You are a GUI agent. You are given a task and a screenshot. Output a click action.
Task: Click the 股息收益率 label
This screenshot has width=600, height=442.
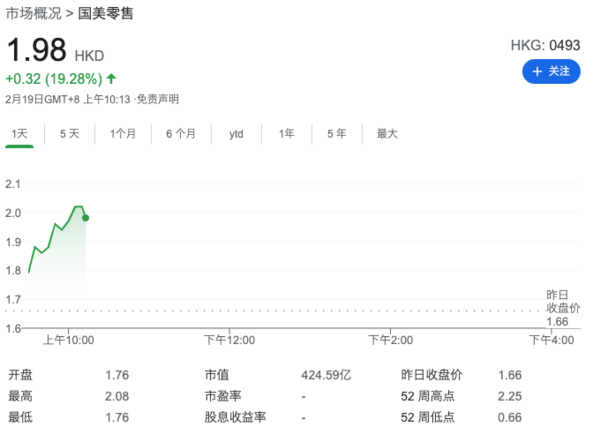tap(235, 417)
